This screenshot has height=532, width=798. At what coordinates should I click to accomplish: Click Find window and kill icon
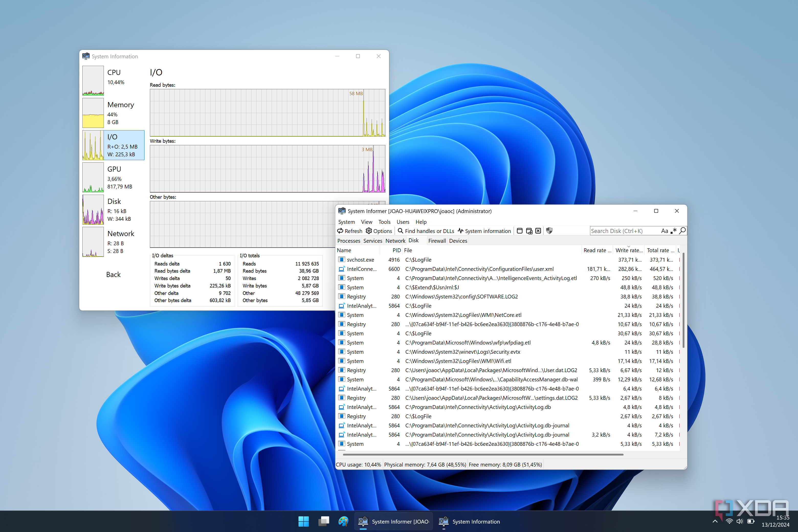tap(538, 231)
